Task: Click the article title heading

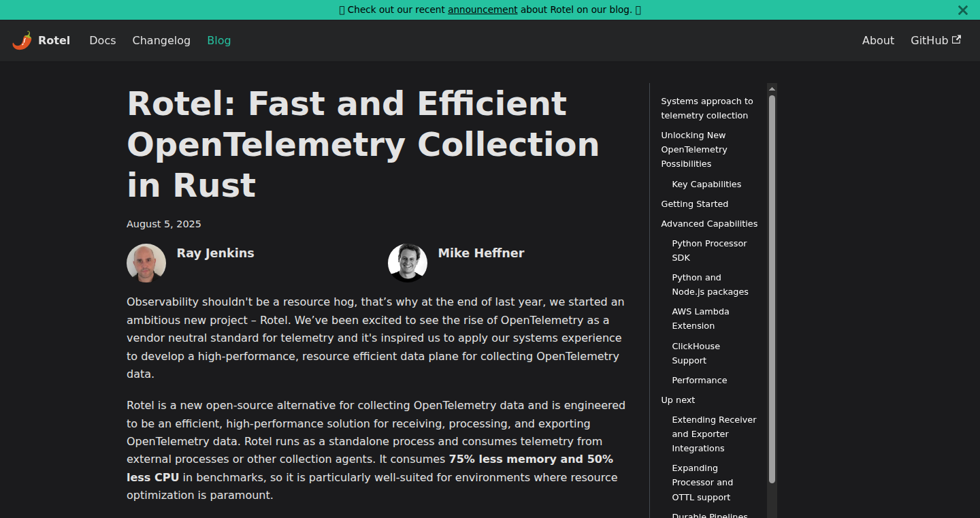Action: point(363,144)
